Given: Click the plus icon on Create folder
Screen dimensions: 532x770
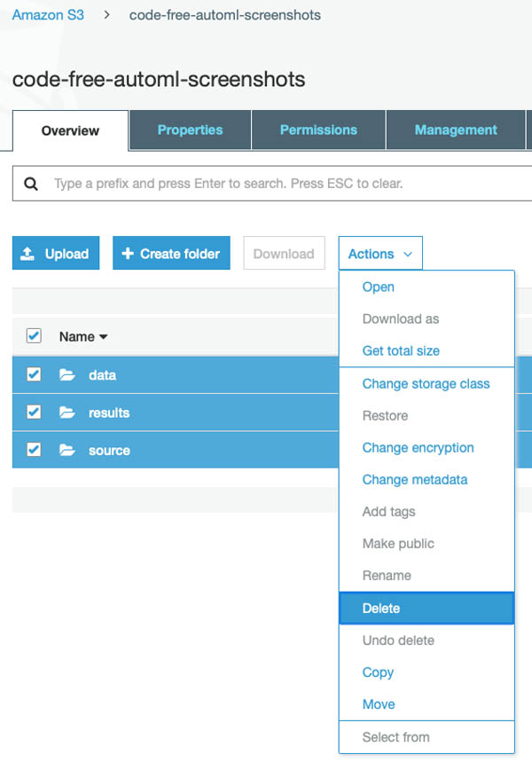Looking at the screenshot, I should coord(128,254).
